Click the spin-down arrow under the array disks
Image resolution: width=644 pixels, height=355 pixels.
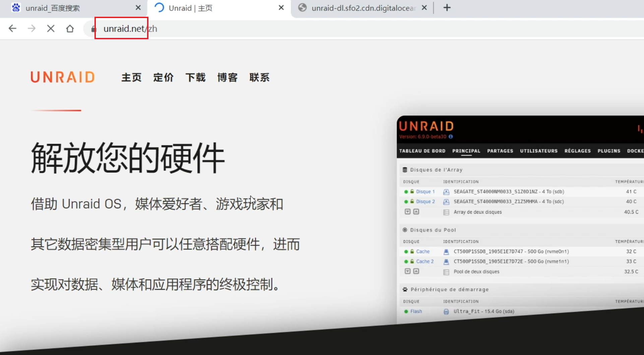[407, 211]
